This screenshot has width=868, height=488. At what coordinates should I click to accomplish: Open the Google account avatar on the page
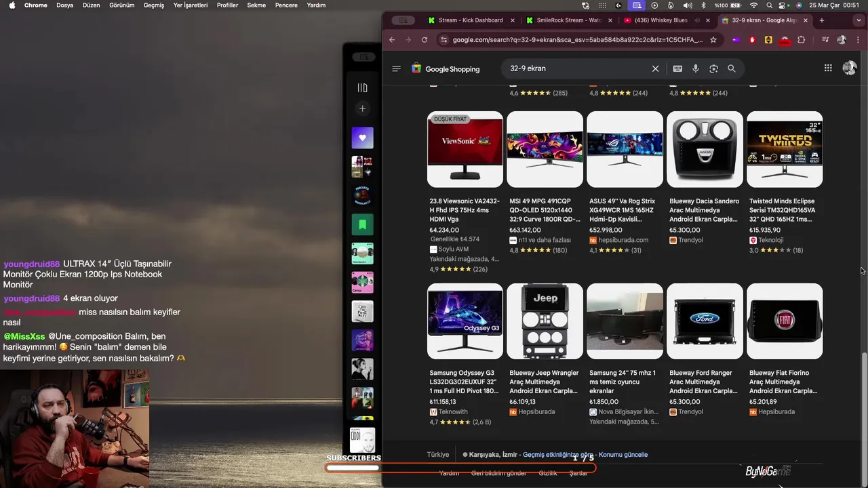coord(850,68)
